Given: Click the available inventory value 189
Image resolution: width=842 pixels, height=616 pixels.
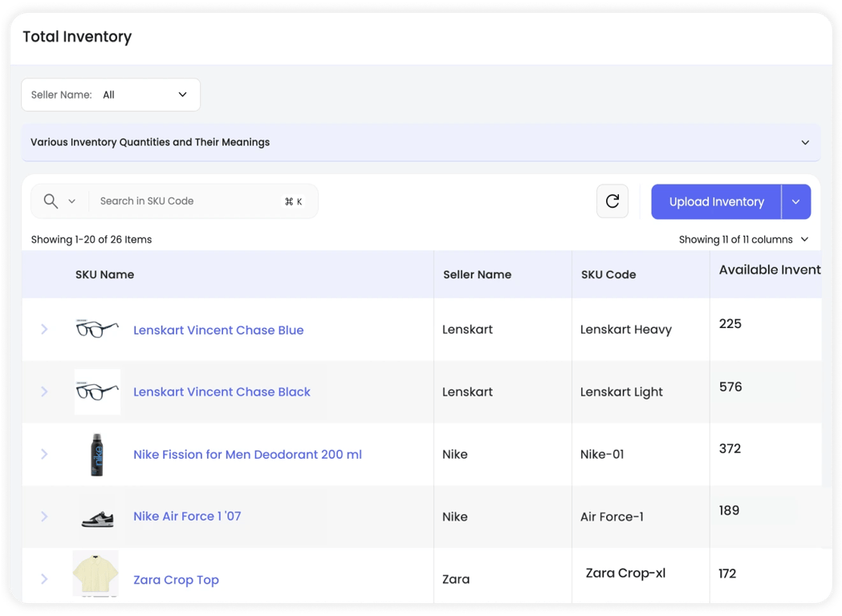Looking at the screenshot, I should coord(730,510).
